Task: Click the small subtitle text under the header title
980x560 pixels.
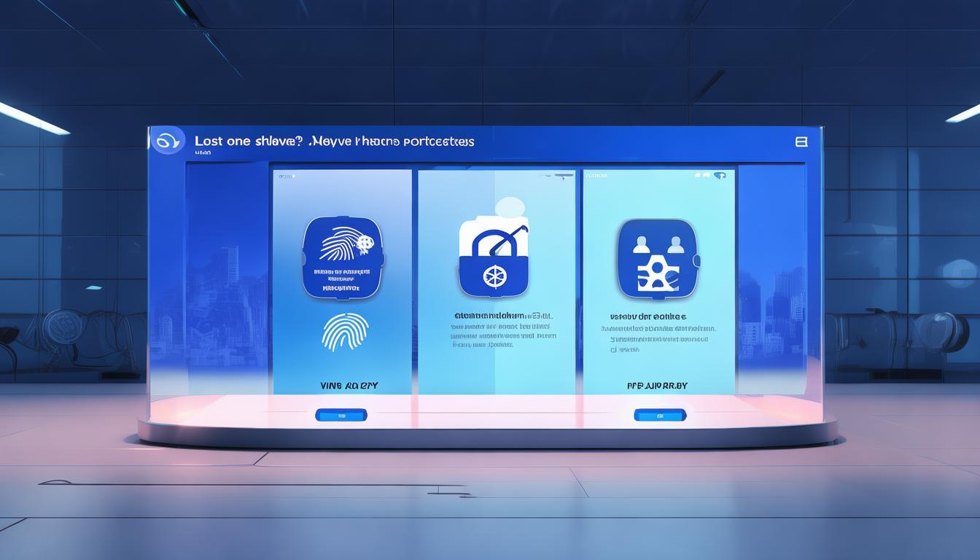Action: (x=203, y=154)
